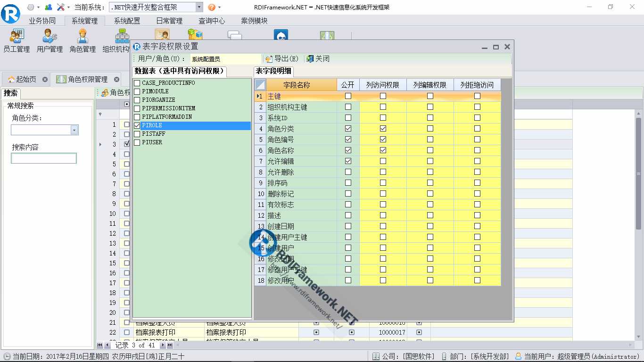
Task: Click the 用户/角色 field showing 系统配置员
Action: click(x=225, y=59)
